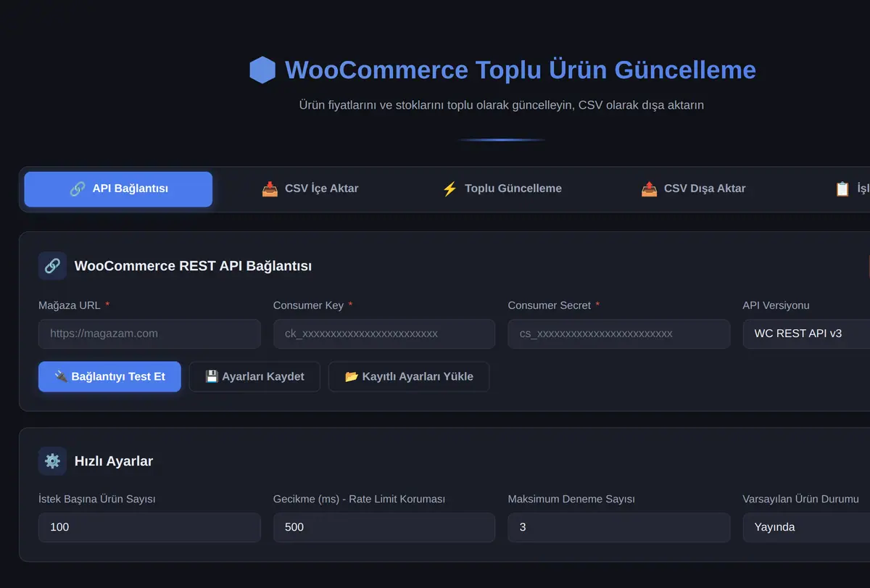Open the API Bağlantısı tab
The width and height of the screenshot is (870, 588).
pos(118,189)
